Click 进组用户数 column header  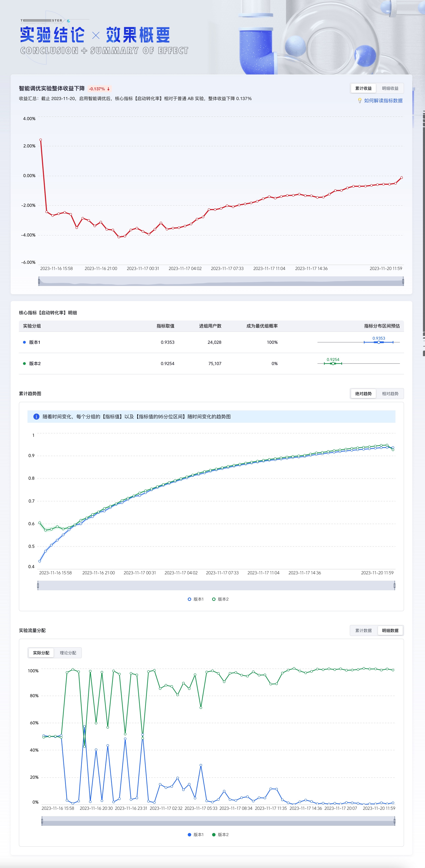click(x=210, y=326)
